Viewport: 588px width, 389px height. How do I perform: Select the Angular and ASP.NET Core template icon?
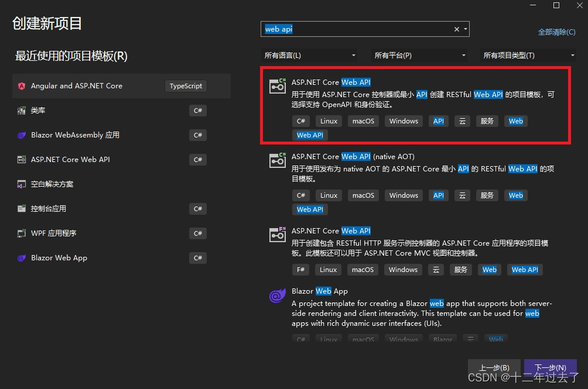(22, 85)
